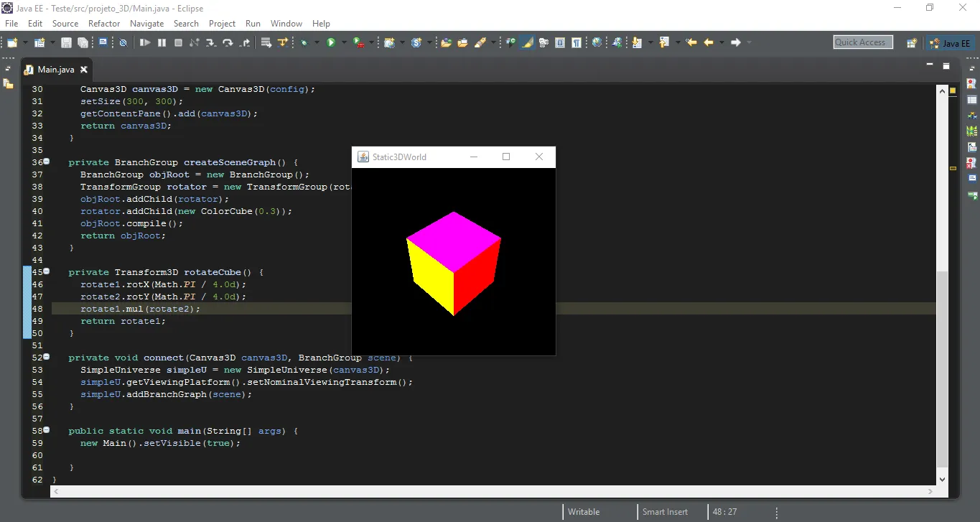Viewport: 980px width, 522px height.
Task: Toggle Mark Occurrences highlighter button
Action: [x=528, y=43]
